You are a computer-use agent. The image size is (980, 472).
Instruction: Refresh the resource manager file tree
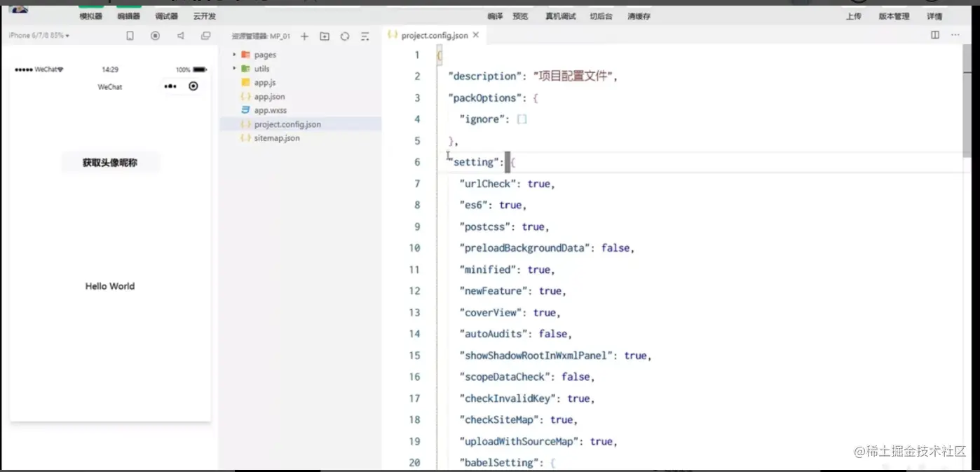(x=345, y=36)
